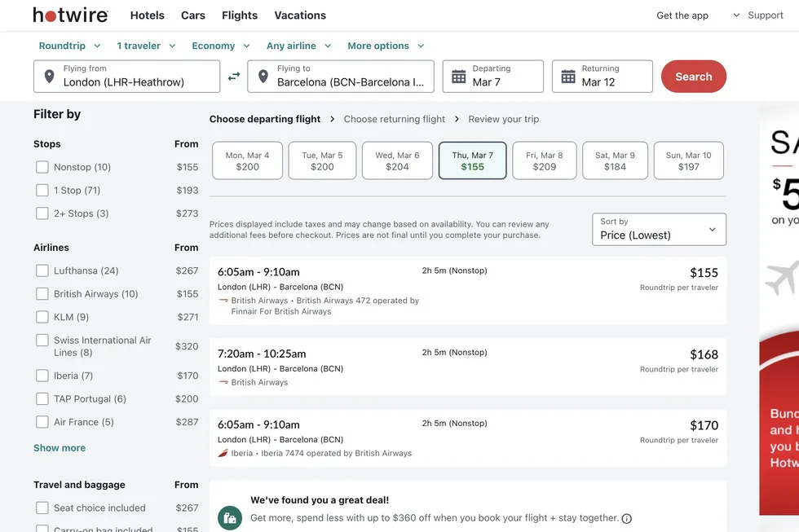Click chevron after Choose departing flight
799x532 pixels.
click(333, 119)
